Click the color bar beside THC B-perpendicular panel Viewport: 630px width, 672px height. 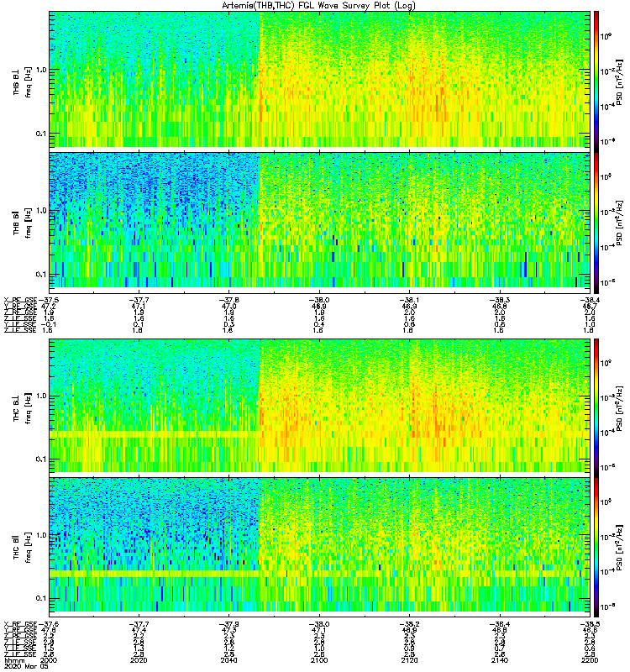596,407
